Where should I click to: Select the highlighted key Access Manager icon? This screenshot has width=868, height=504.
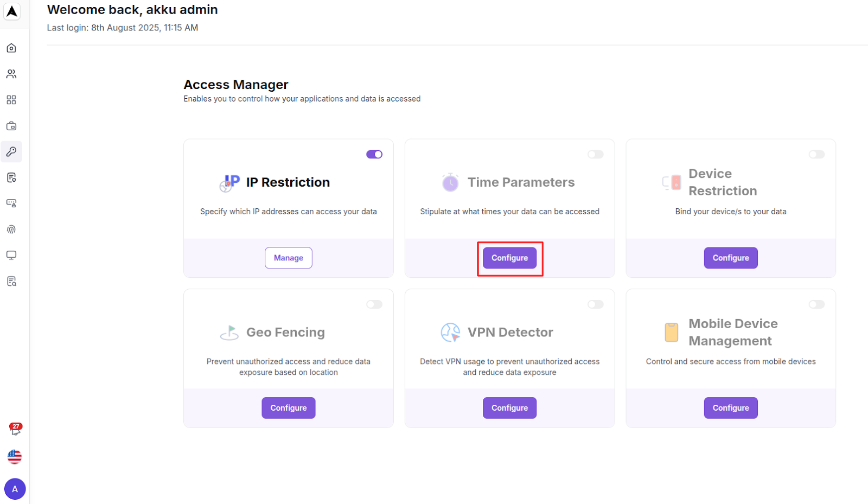[11, 152]
